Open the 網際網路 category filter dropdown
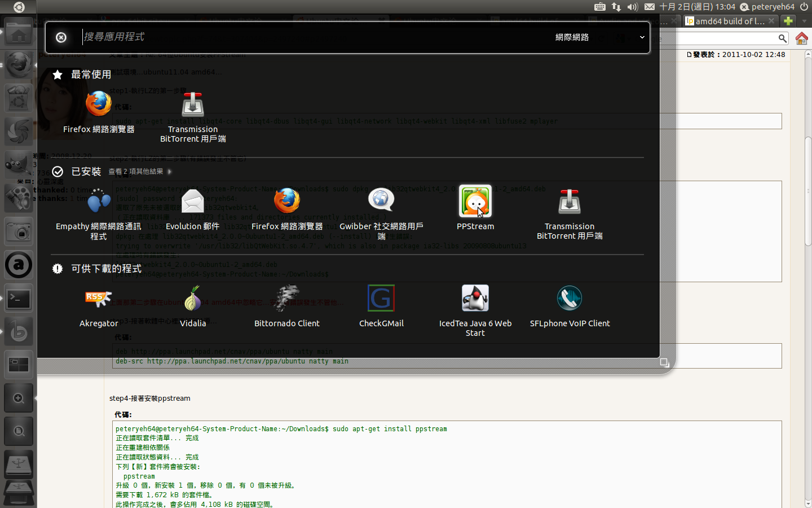 tap(599, 37)
